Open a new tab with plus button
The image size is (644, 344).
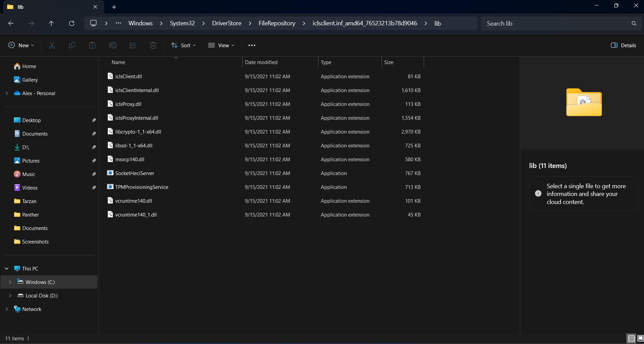click(x=114, y=7)
